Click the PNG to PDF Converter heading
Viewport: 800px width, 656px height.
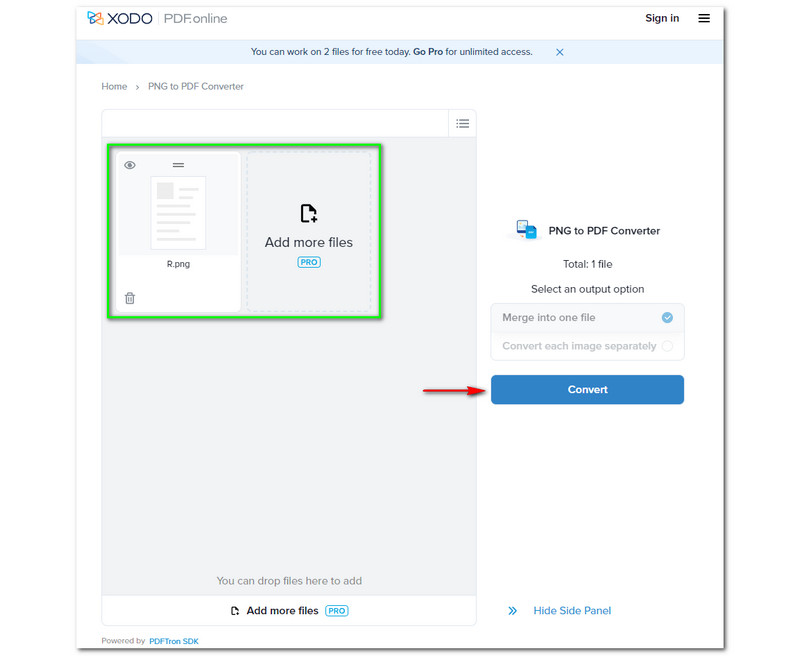coord(604,231)
